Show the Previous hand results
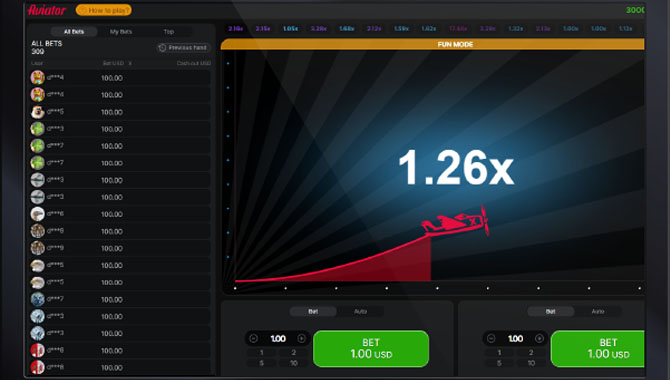The height and width of the screenshot is (380, 670). 183,48
